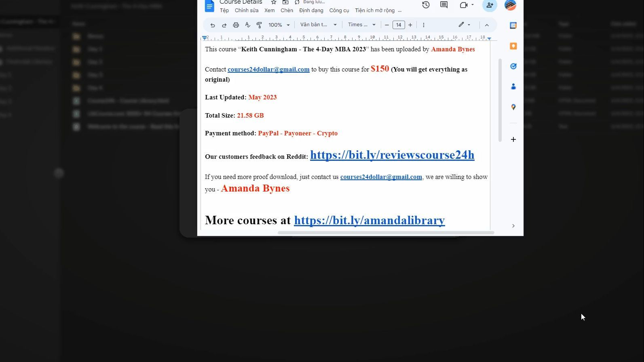Open the paragraph style dropdown Văn bản t...
The height and width of the screenshot is (362, 644).
pyautogui.click(x=319, y=25)
